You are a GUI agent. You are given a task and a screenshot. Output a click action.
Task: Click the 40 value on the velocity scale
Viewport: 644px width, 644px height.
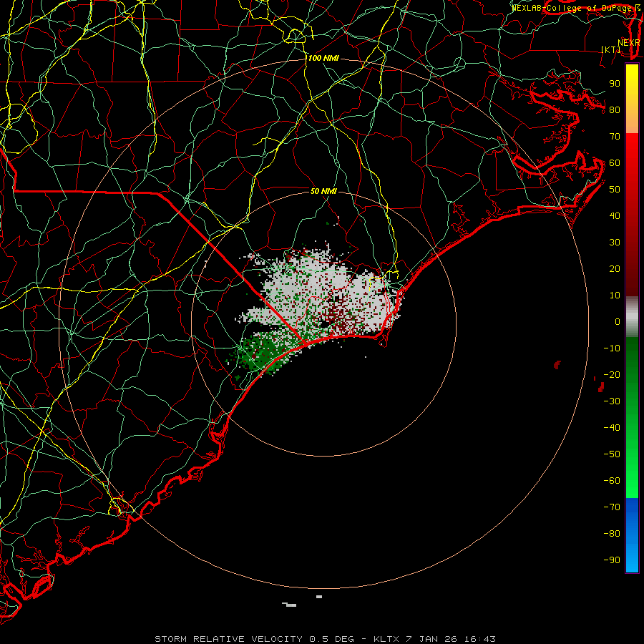pyautogui.click(x=615, y=216)
